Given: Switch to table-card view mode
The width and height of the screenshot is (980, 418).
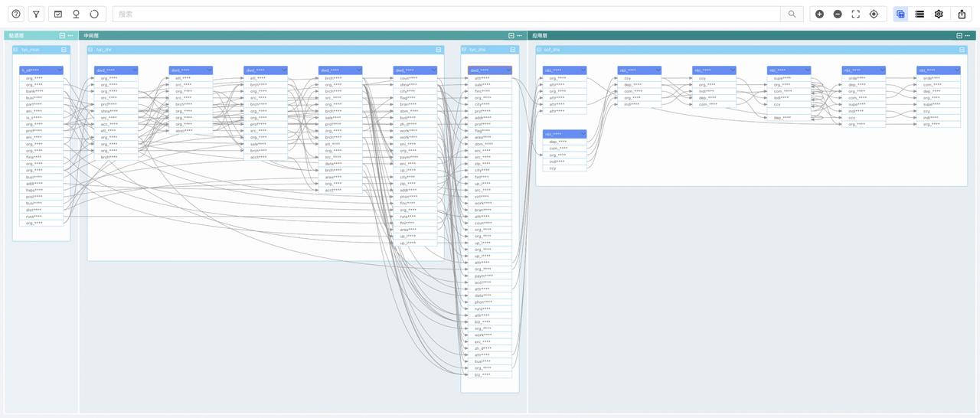Looking at the screenshot, I should click(x=900, y=14).
